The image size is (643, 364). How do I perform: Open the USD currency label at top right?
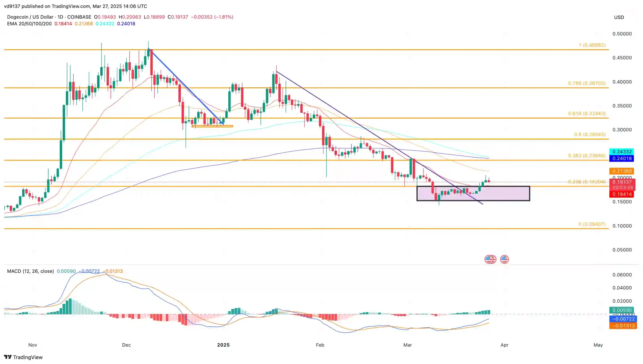coord(619,17)
